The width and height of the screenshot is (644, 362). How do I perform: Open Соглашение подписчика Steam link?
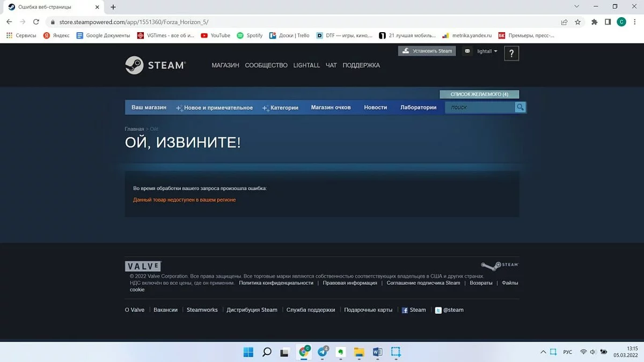[x=423, y=283]
